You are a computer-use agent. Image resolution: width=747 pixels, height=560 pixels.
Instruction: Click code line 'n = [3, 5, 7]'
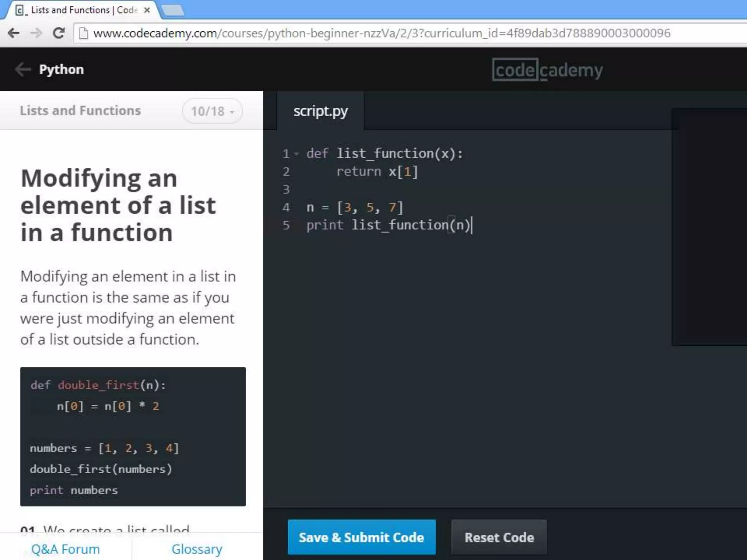355,207
